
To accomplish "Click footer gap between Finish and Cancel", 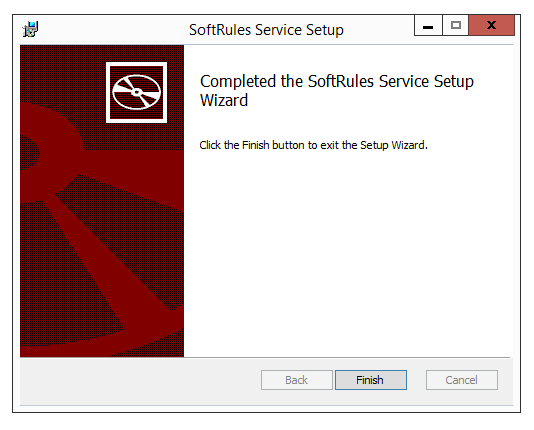I will (x=416, y=380).
